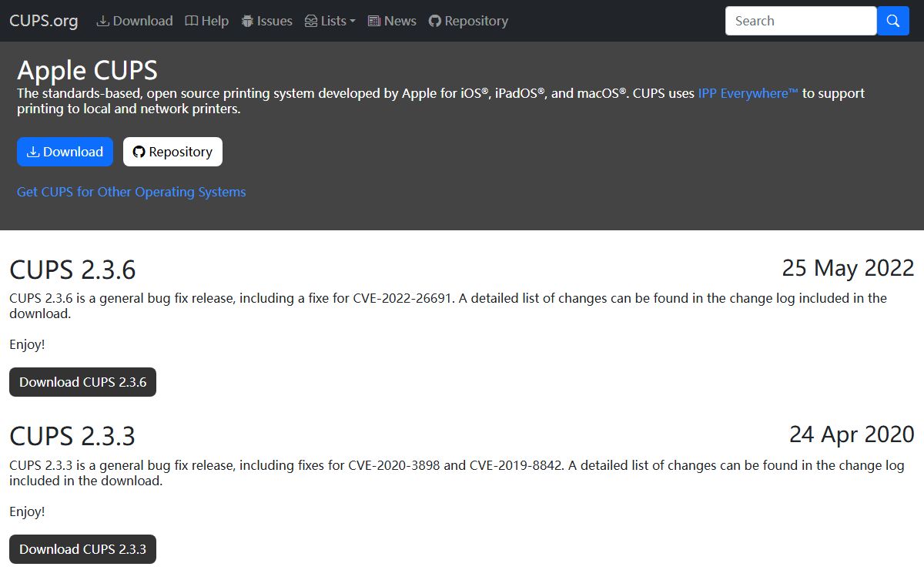This screenshot has height=570, width=924.
Task: Click the CUPS 2.3.6 heading
Action: tap(72, 270)
